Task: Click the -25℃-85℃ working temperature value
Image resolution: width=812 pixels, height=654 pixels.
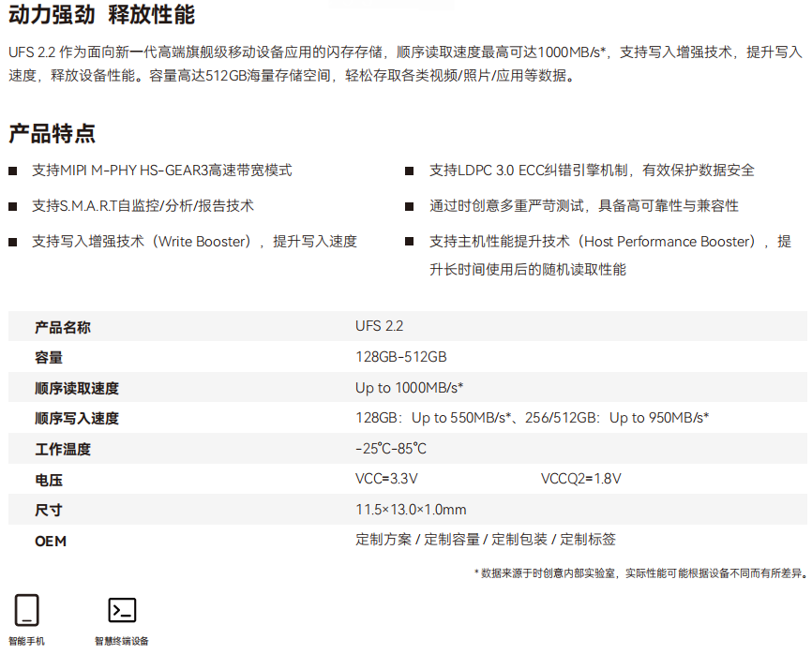Action: pos(391,449)
